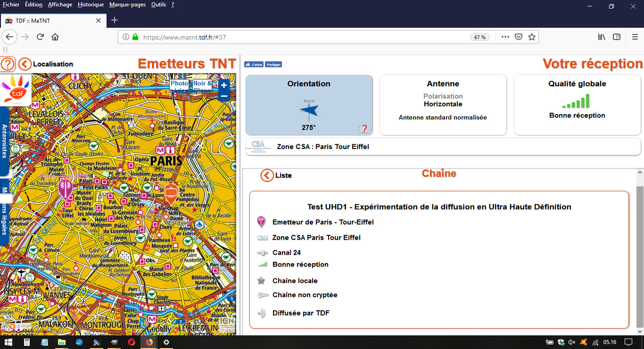Click the Chaîne locale star icon

(261, 281)
